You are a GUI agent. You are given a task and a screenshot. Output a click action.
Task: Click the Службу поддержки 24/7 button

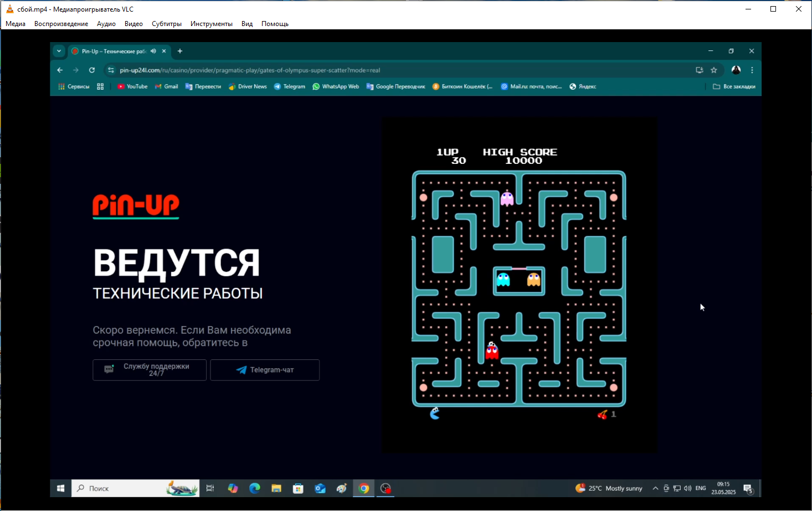(x=150, y=370)
